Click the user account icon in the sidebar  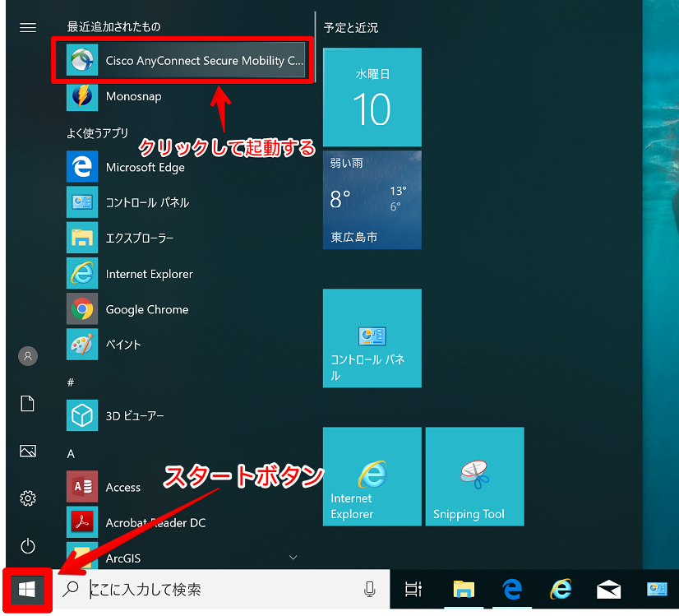(28, 356)
